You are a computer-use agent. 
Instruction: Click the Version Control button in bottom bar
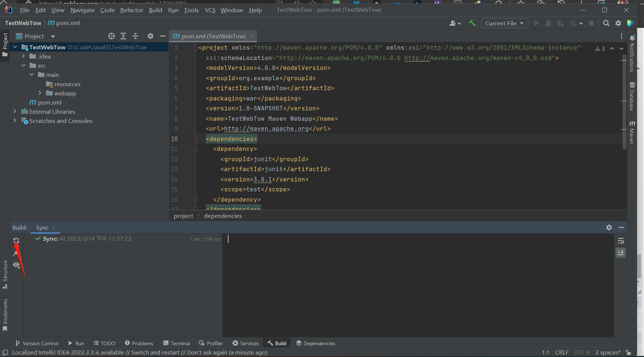coord(37,343)
